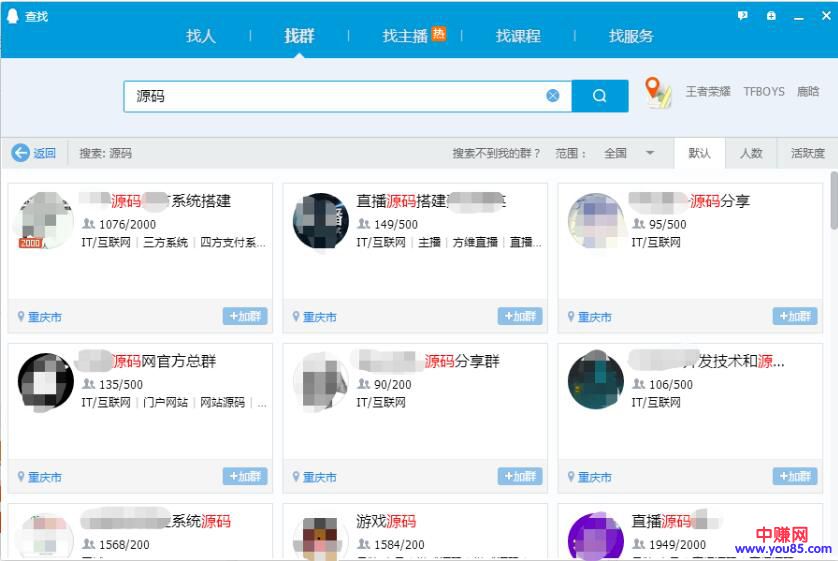Image resolution: width=838 pixels, height=561 pixels.
Task: Switch to the 找人 tab
Action: click(x=201, y=36)
